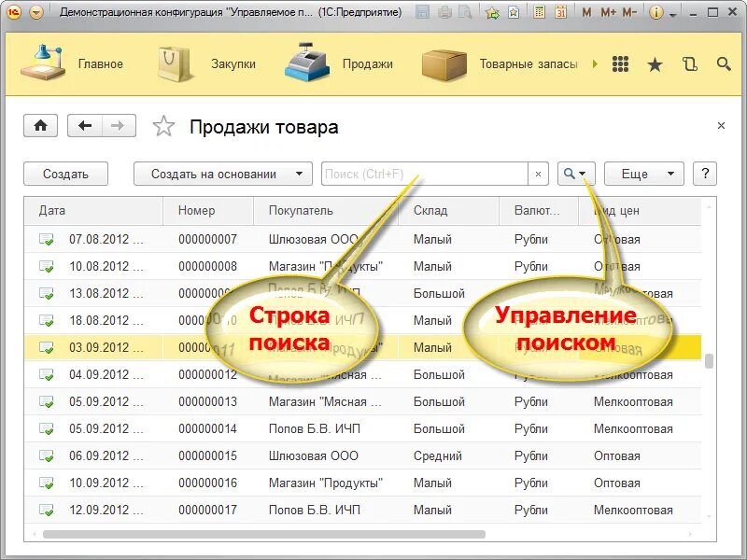Navigate back with the left arrow
Screen dimensions: 747x560
coord(85,126)
